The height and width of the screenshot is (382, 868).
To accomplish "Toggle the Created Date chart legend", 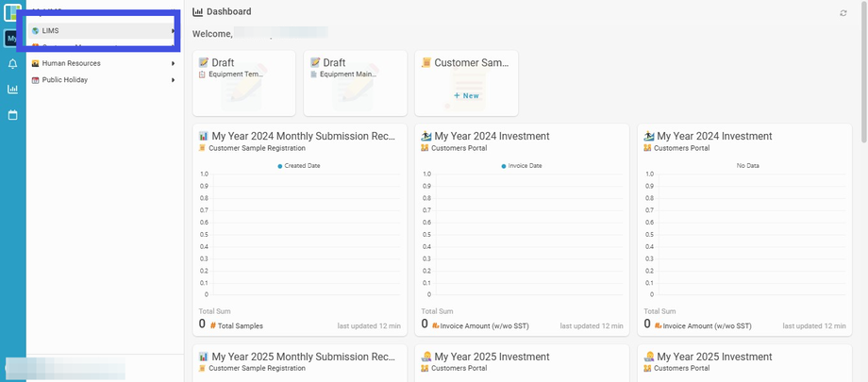I will point(299,166).
